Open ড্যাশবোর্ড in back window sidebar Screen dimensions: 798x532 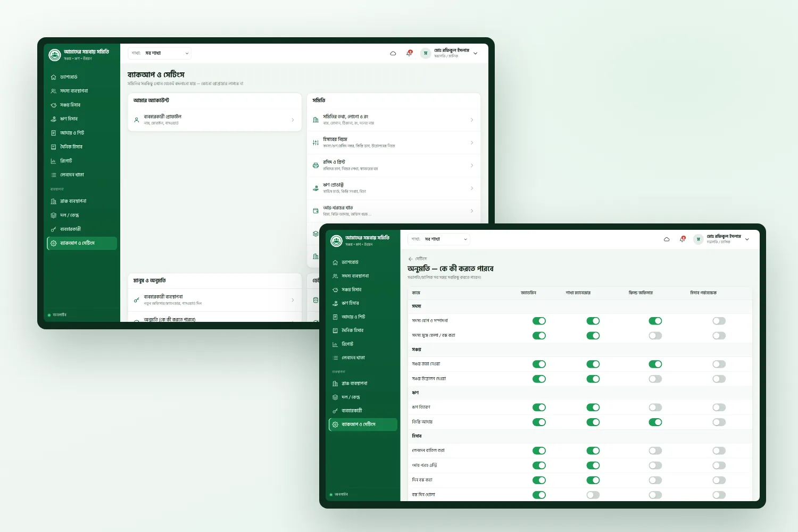(82, 77)
